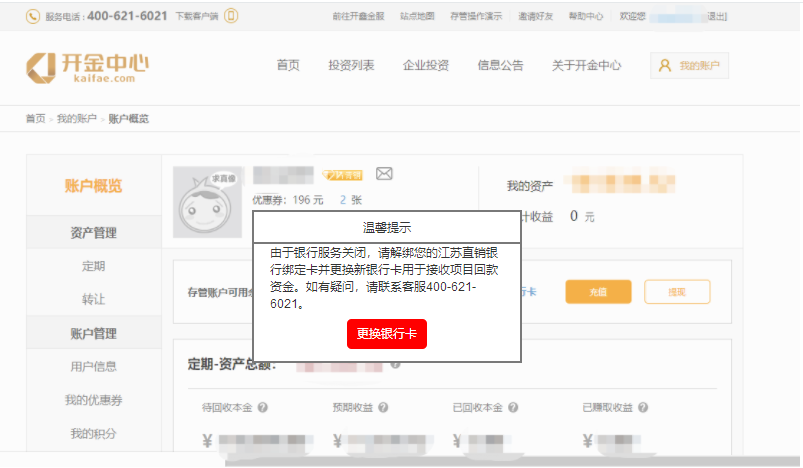Click the mobile client download icon
Viewport: 803px width, 468px height.
pyautogui.click(x=231, y=16)
